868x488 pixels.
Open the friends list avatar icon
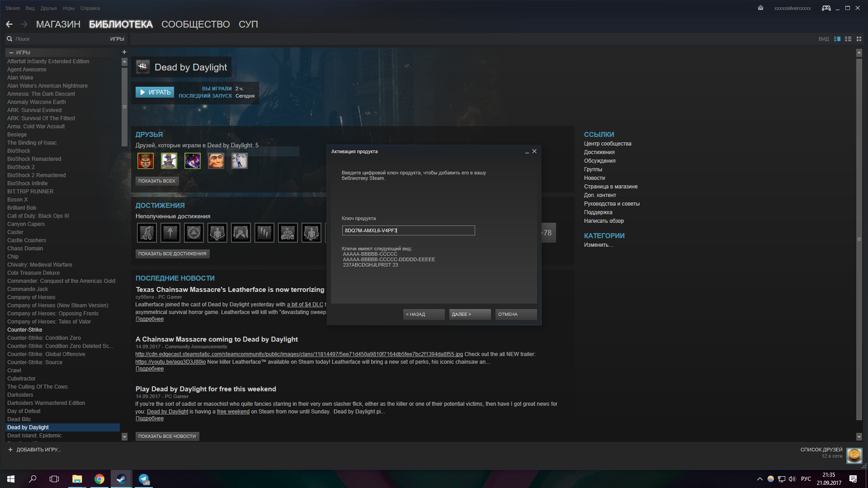854,455
